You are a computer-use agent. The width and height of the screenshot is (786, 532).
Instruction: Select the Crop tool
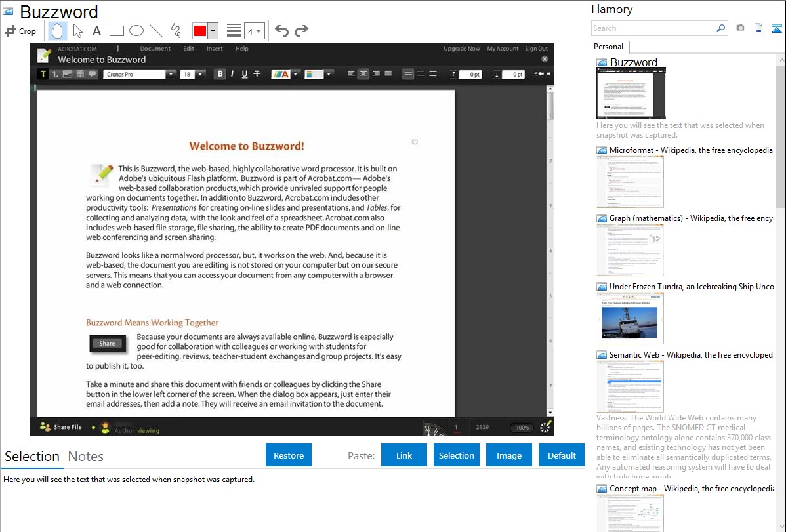[x=20, y=31]
